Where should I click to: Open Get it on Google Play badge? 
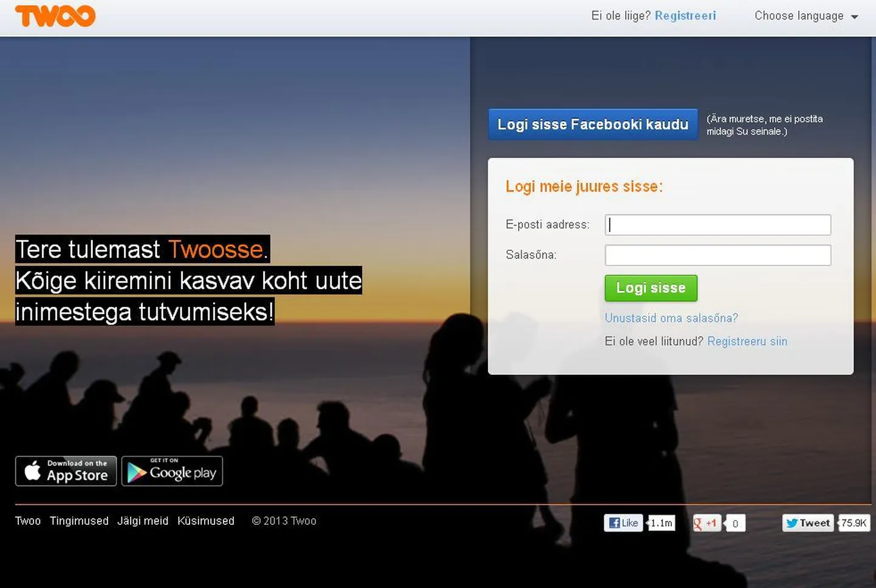pyautogui.click(x=172, y=471)
